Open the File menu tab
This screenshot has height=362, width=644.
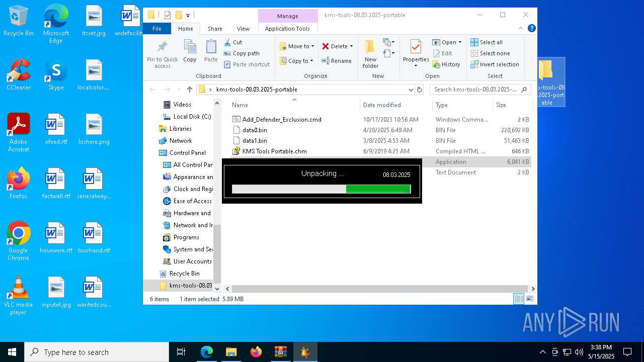(x=157, y=29)
